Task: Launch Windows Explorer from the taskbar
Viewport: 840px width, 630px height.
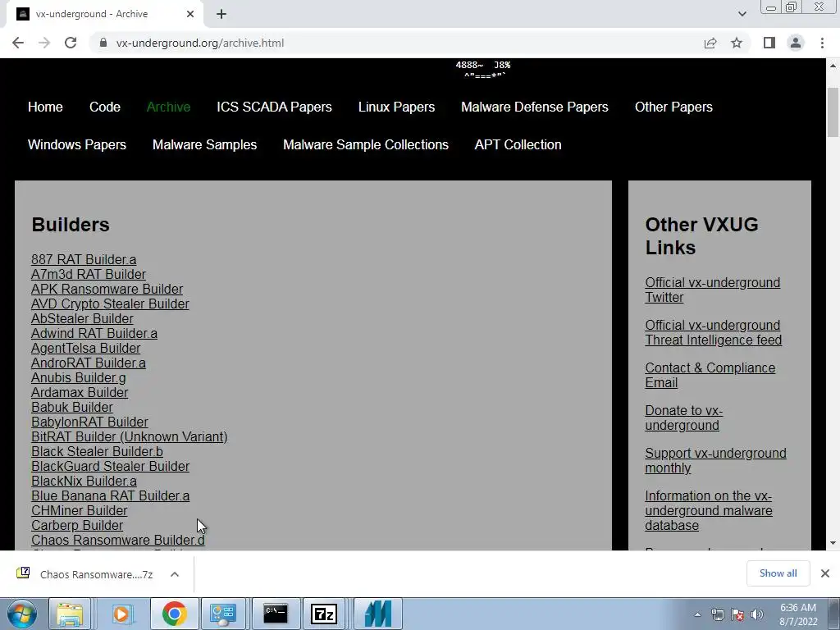Action: 70,614
